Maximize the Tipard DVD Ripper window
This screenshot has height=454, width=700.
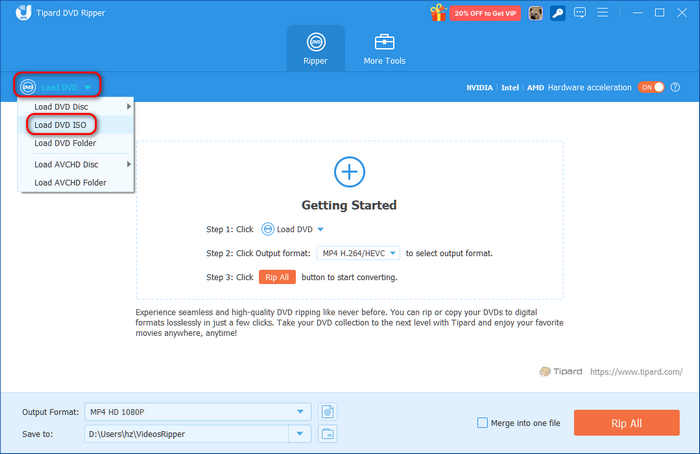[659, 12]
